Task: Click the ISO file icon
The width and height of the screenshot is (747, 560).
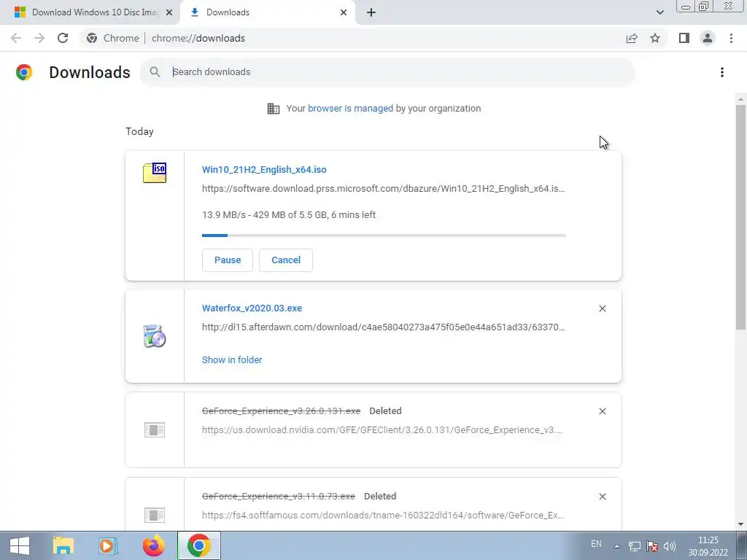Action: tap(155, 172)
